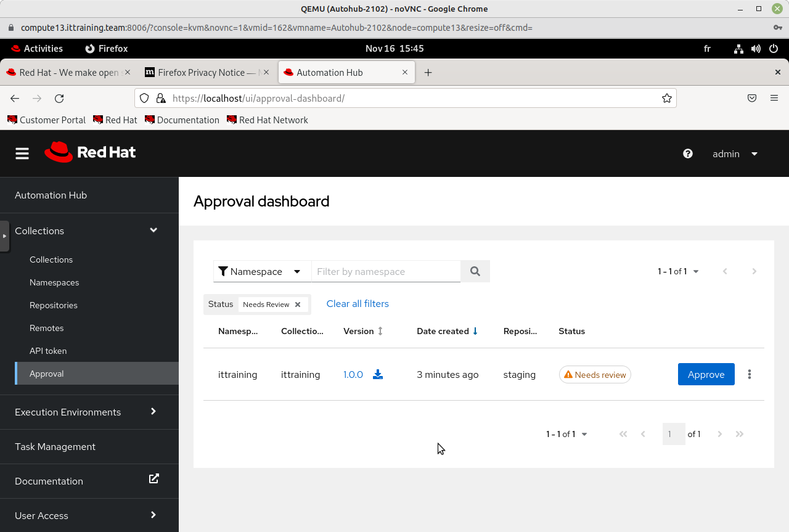This screenshot has height=532, width=789.
Task: Collapse the Collections nav section
Action: [89, 231]
